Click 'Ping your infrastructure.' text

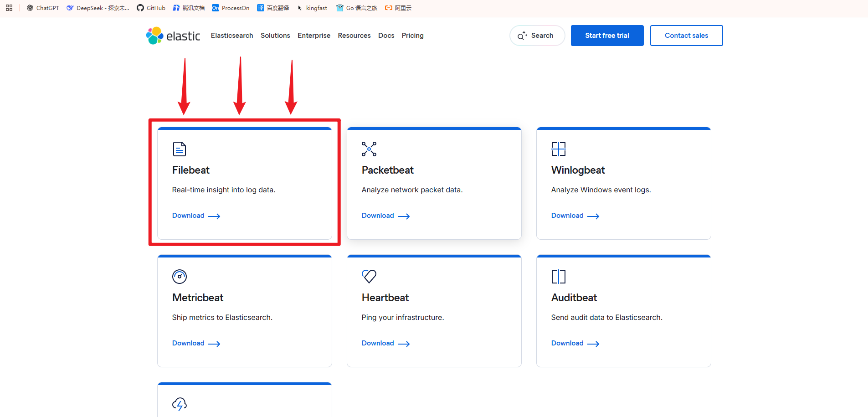pos(403,318)
